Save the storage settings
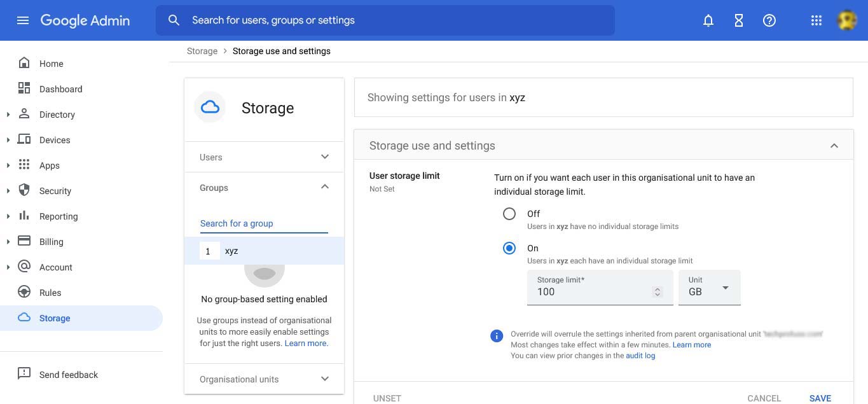Screen dimensions: 868x404 click(x=820, y=398)
